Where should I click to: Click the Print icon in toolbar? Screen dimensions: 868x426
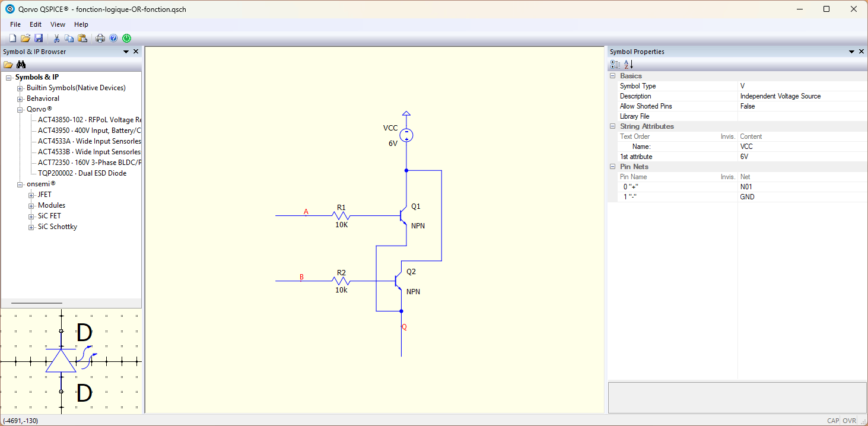tap(100, 38)
